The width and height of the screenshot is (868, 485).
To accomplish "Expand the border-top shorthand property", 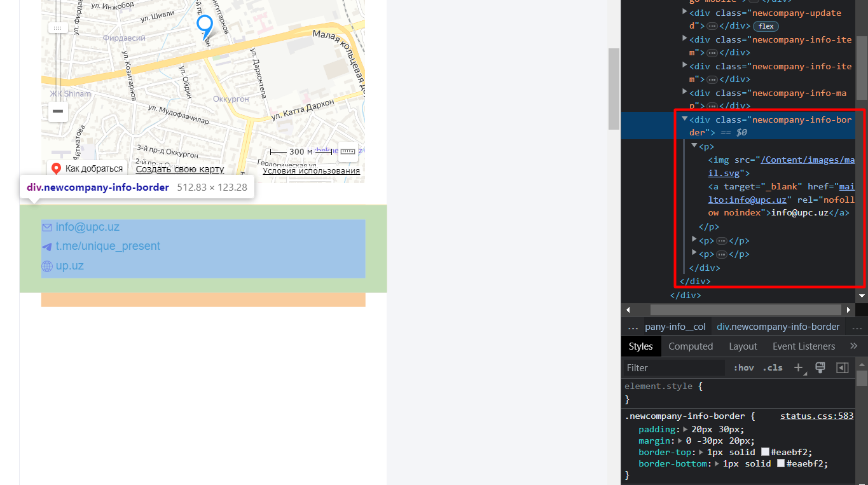I will [x=701, y=453].
